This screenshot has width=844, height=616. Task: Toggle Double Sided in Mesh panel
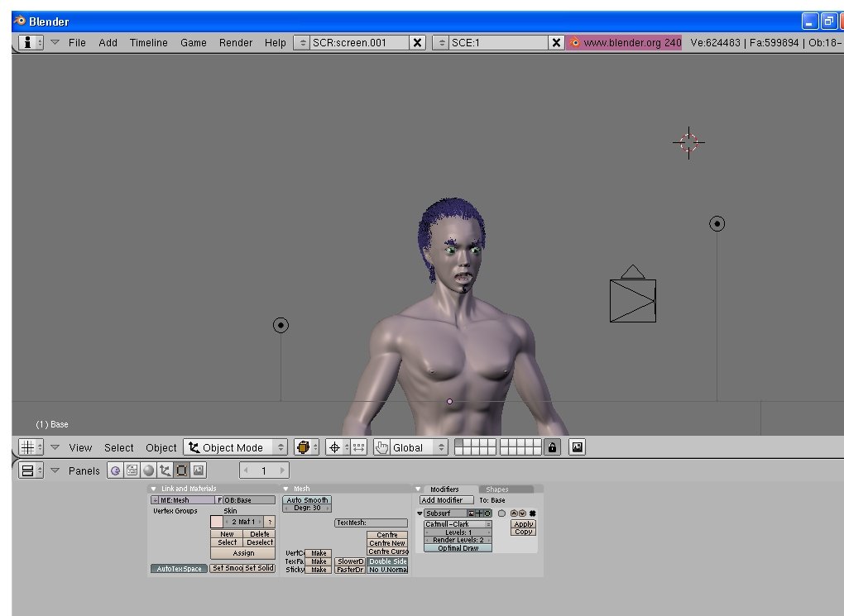point(387,561)
